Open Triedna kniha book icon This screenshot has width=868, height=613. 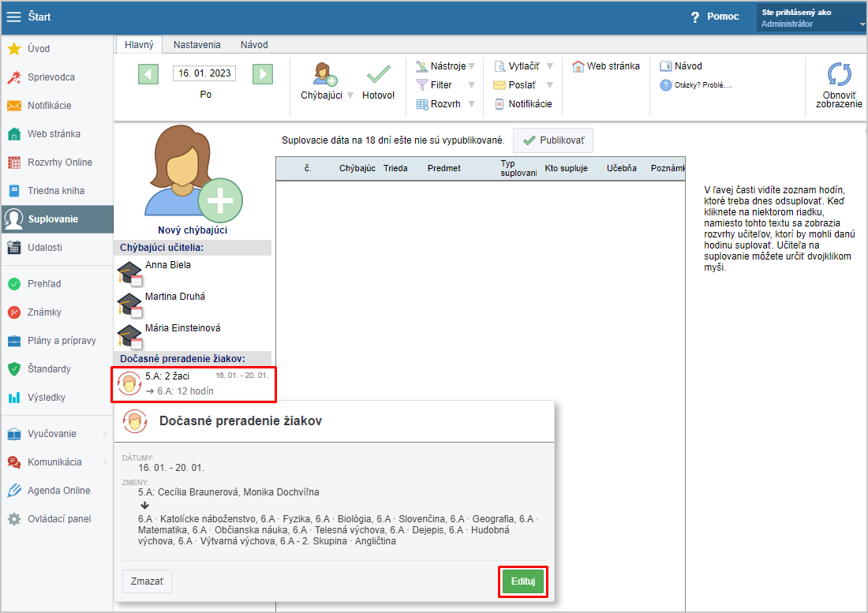14,191
